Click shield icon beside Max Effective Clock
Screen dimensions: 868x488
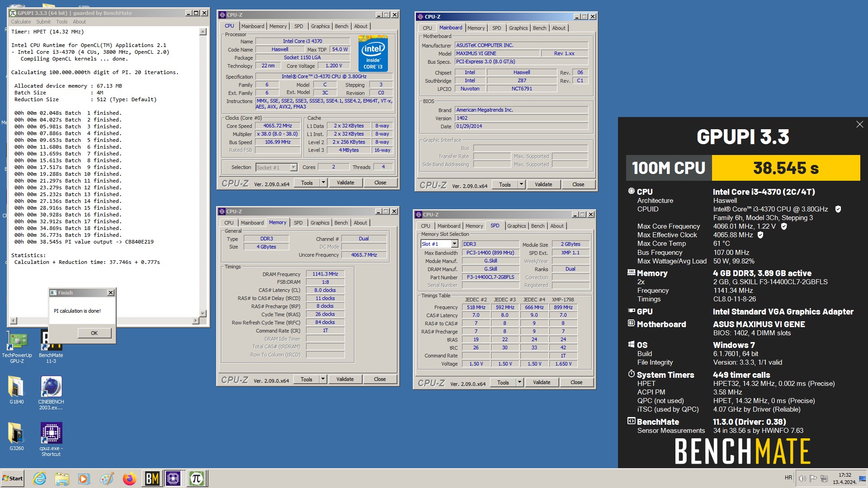click(x=760, y=235)
